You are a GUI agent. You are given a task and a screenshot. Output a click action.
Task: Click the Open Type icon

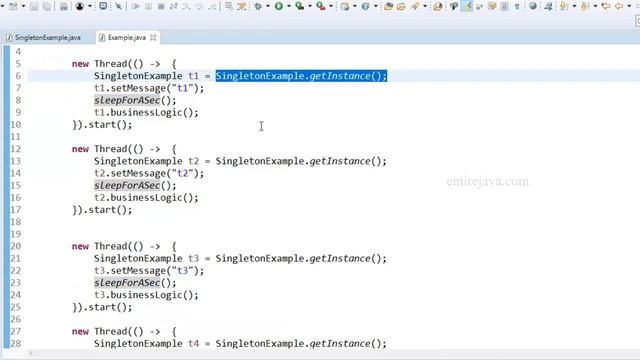pos(389,6)
